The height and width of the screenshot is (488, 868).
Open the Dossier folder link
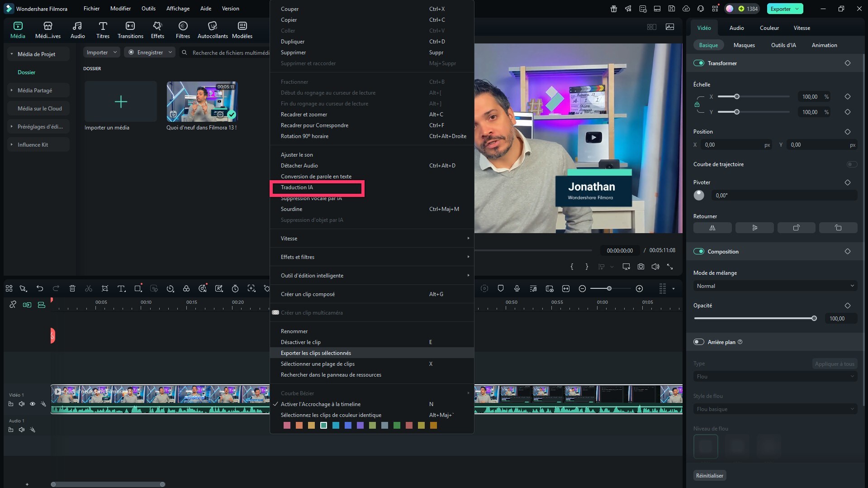click(26, 72)
